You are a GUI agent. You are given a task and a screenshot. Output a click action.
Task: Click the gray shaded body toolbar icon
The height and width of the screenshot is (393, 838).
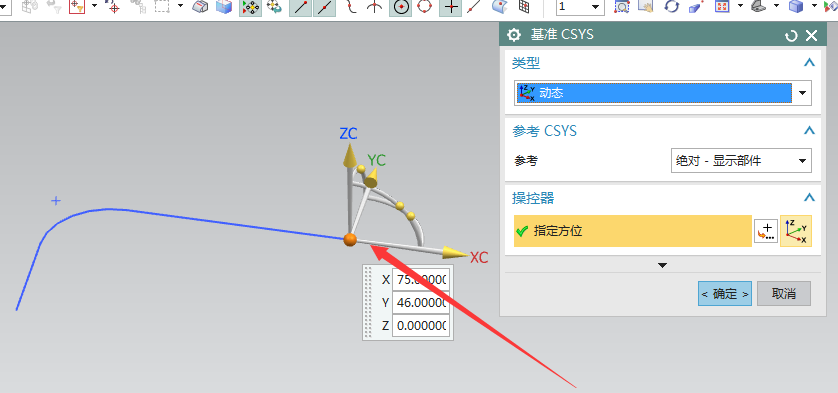click(200, 6)
